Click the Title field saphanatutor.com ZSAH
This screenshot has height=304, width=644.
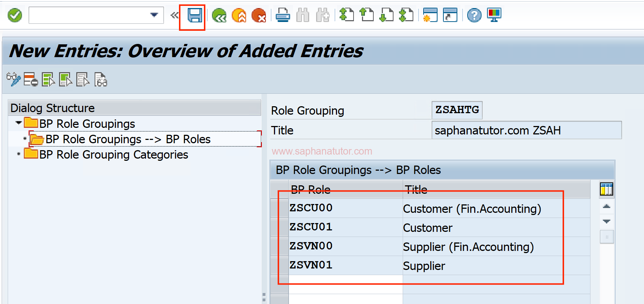tap(527, 130)
